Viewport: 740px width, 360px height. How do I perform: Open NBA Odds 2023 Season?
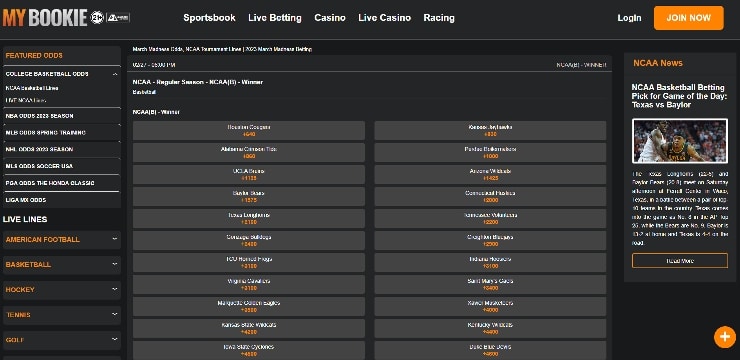tap(62, 116)
